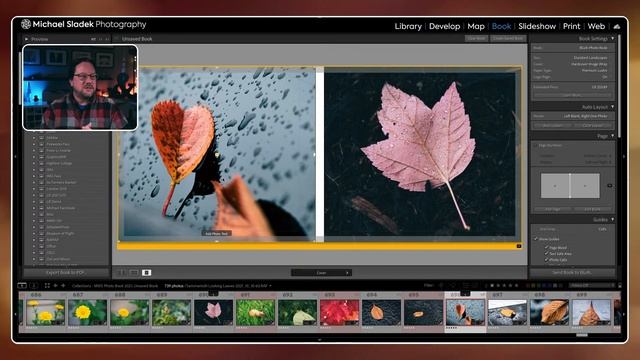Open the Cover page selector dropdown
The image size is (640, 360).
coord(321,273)
